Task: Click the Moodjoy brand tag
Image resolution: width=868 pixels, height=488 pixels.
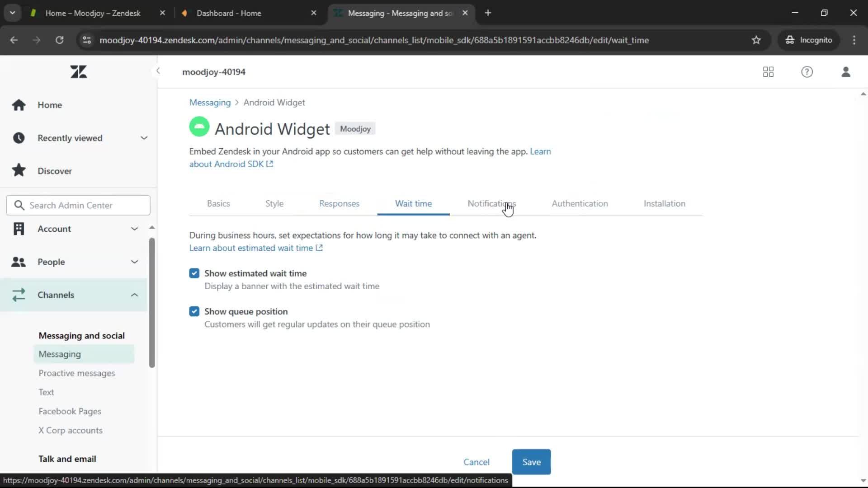Action: click(355, 129)
